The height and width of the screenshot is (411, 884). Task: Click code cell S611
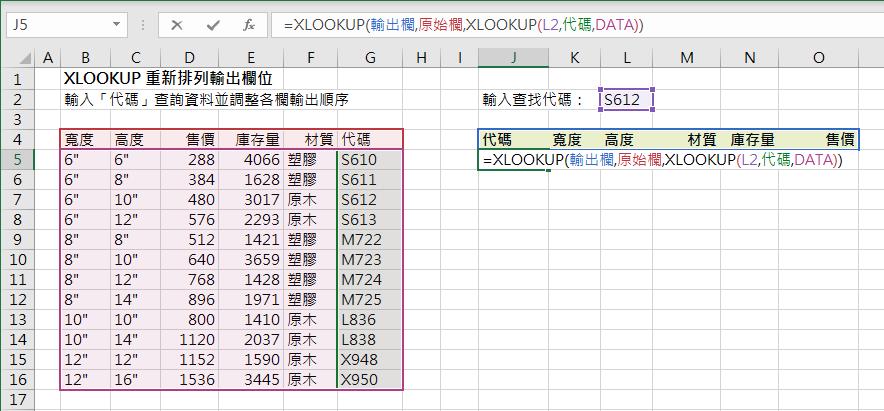click(x=370, y=180)
